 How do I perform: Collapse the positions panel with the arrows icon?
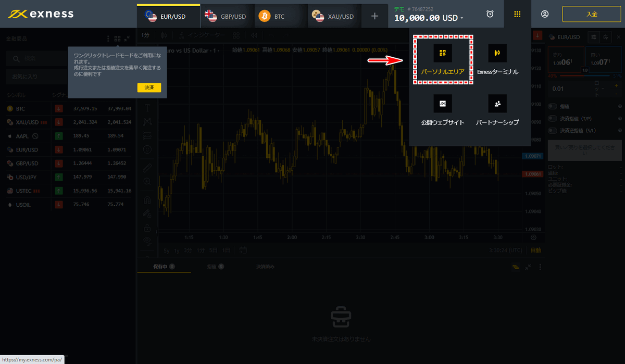tap(529, 267)
